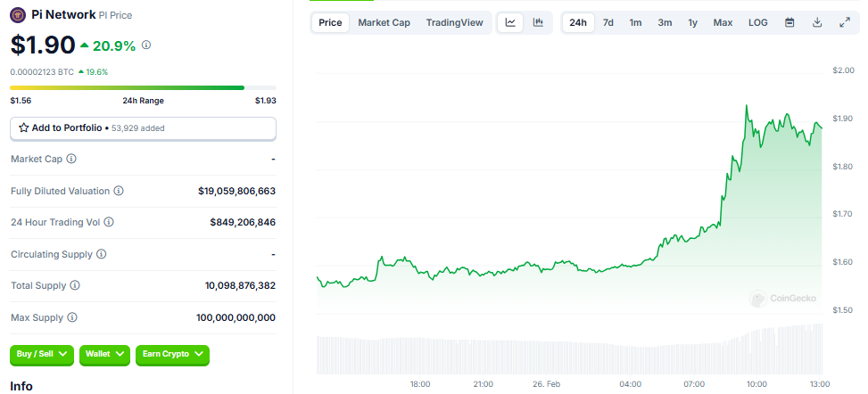Open the Earn Crypto dropdown
The width and height of the screenshot is (868, 394).
[x=173, y=355]
